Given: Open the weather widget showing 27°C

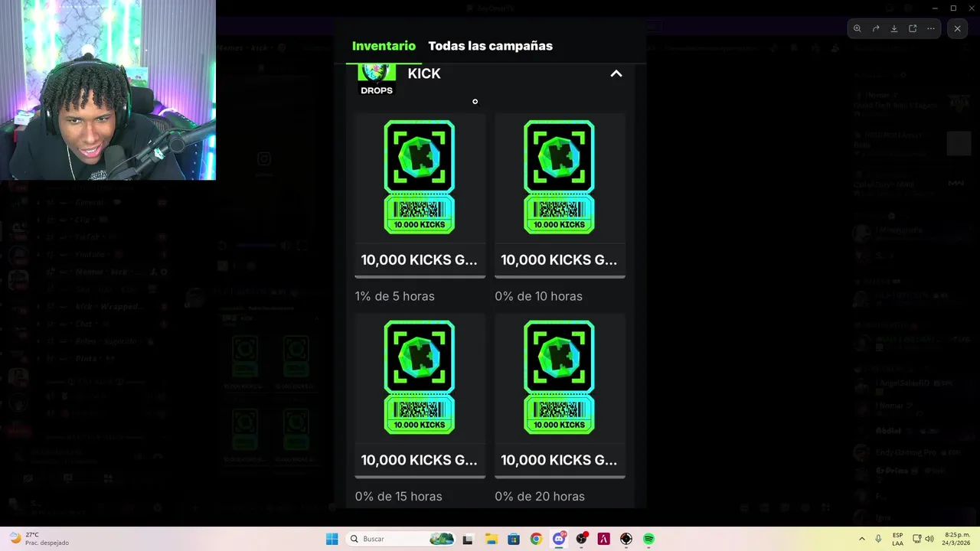Looking at the screenshot, I should click(40, 539).
